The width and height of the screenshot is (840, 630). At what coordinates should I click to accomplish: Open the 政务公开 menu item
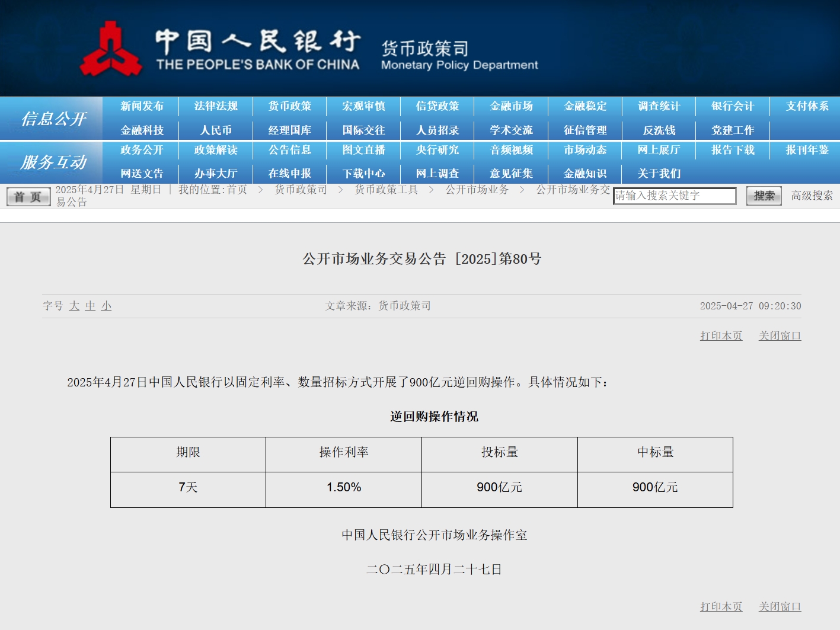point(142,150)
